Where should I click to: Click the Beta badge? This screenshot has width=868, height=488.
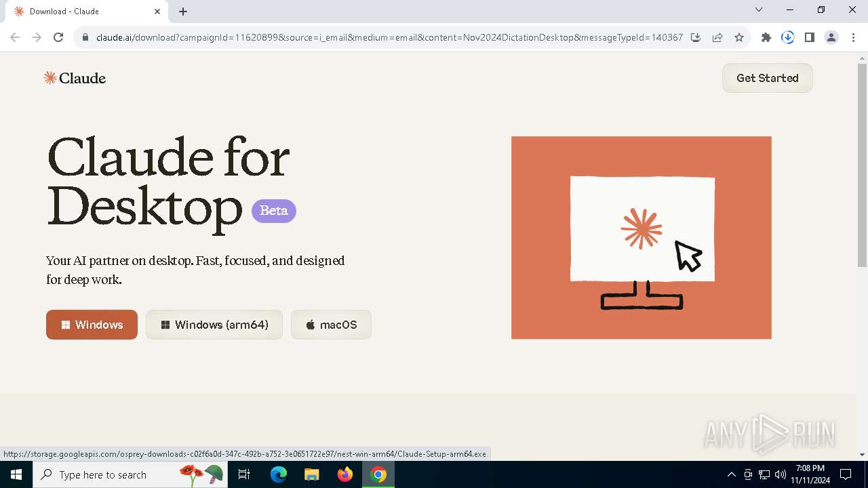(x=274, y=211)
